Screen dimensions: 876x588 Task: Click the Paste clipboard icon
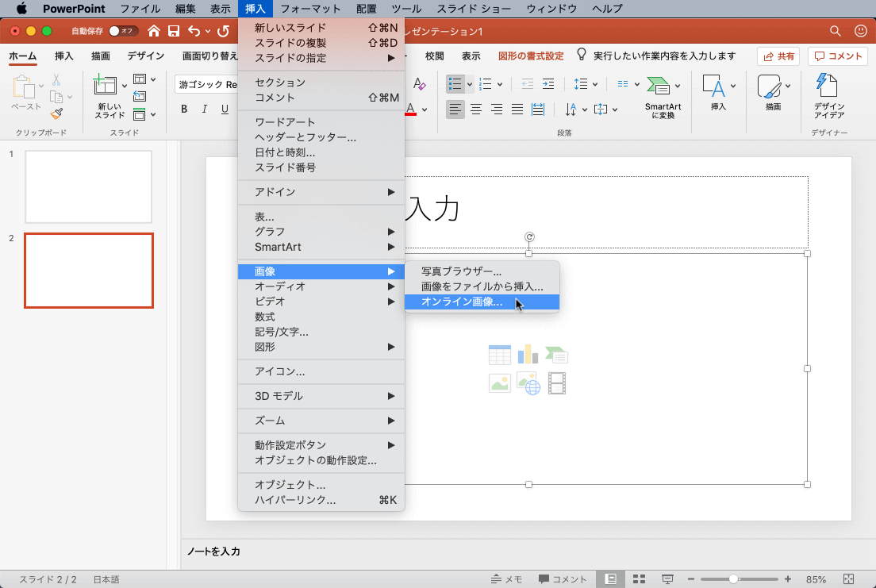point(24,86)
